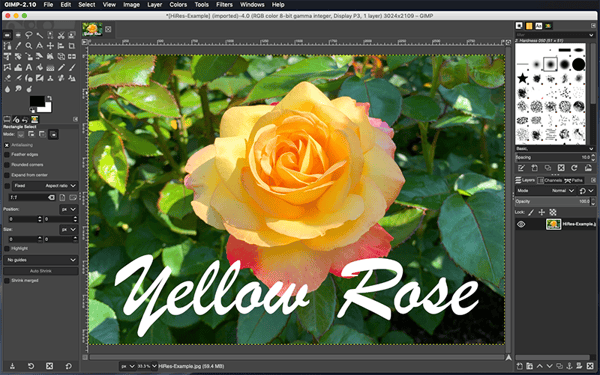
Task: Select the Bucket Fill tool
Action: pyautogui.click(x=39, y=67)
